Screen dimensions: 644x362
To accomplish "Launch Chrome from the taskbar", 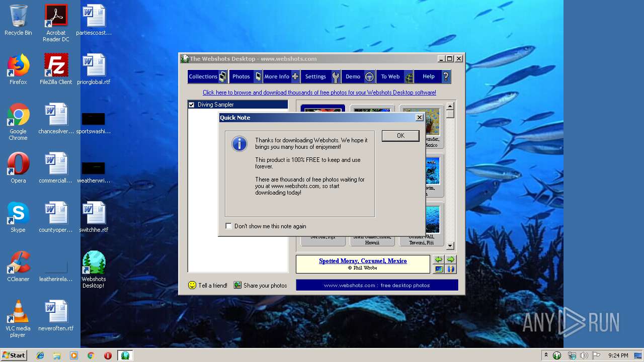I will tap(91, 355).
